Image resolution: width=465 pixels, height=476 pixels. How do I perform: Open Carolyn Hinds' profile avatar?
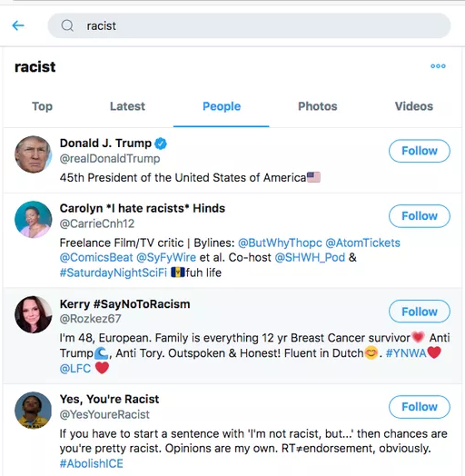tap(33, 220)
